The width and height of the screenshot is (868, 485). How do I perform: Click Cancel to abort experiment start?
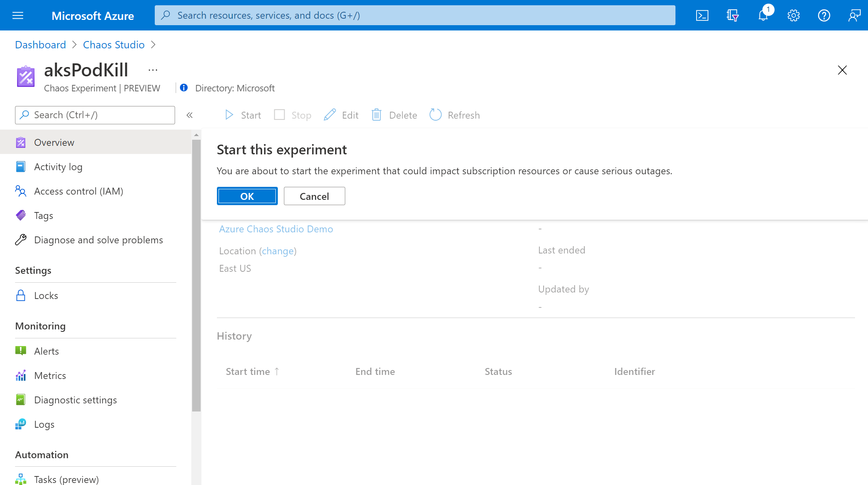[314, 195]
